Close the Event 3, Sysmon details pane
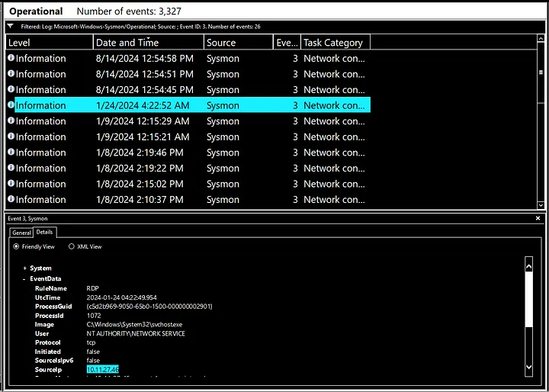This screenshot has height=392, width=549. [538, 218]
